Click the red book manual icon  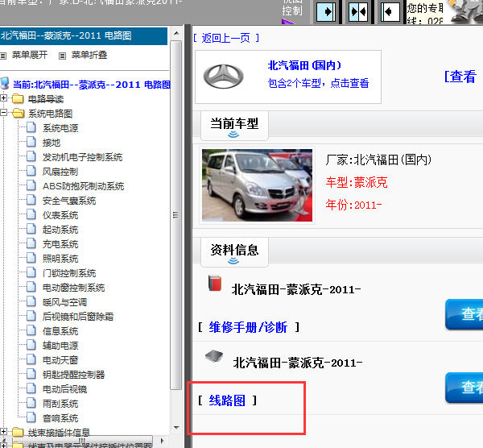[215, 283]
